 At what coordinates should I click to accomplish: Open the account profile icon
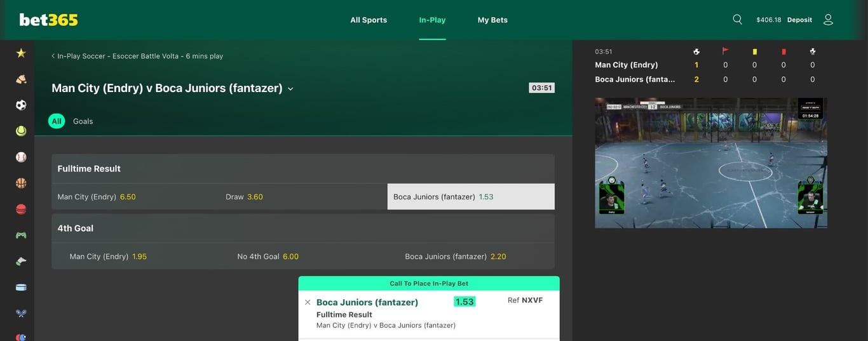828,20
